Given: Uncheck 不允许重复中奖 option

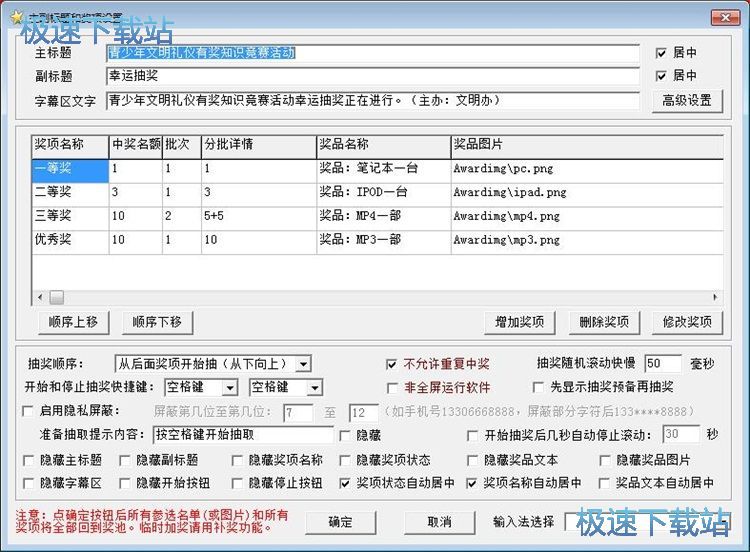Looking at the screenshot, I should point(391,364).
